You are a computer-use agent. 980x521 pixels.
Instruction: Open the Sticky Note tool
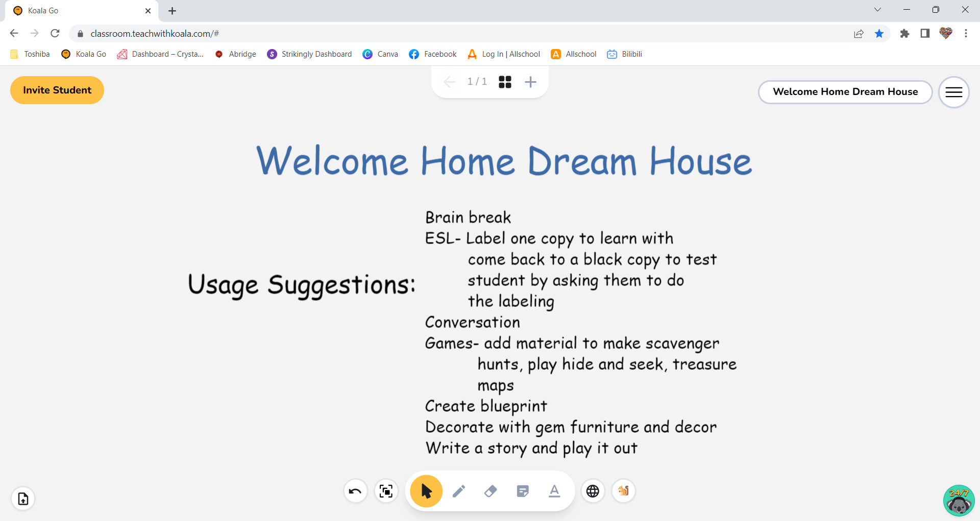(522, 491)
